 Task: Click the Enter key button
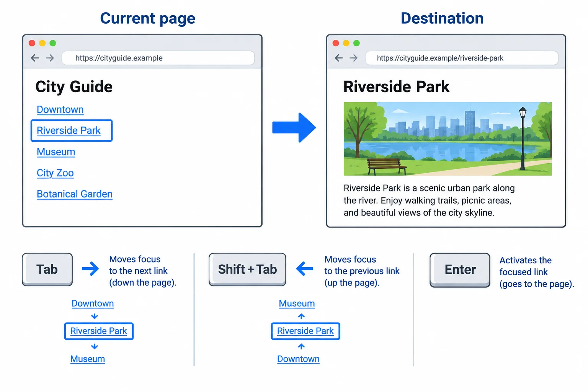tap(460, 270)
